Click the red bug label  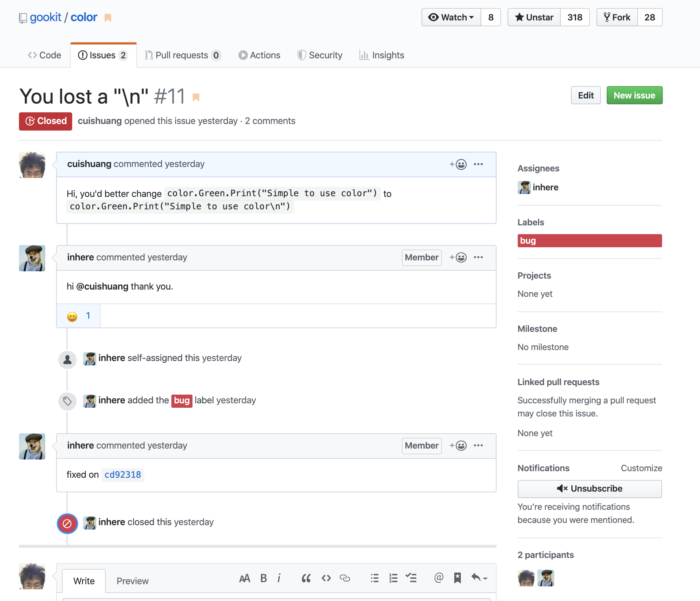click(589, 241)
